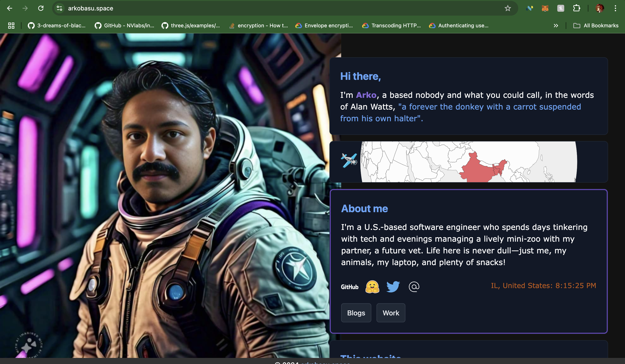
Task: Click the Hugging Face emoji icon
Action: tap(373, 286)
